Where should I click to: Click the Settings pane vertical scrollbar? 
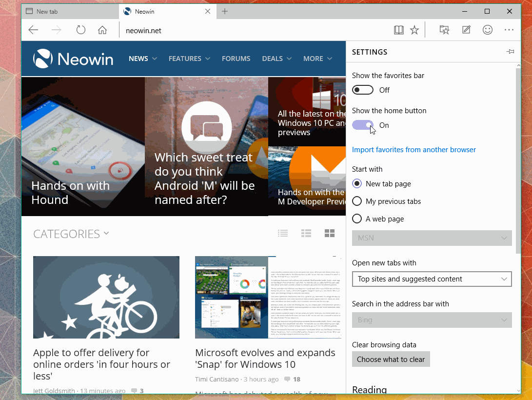[518, 161]
